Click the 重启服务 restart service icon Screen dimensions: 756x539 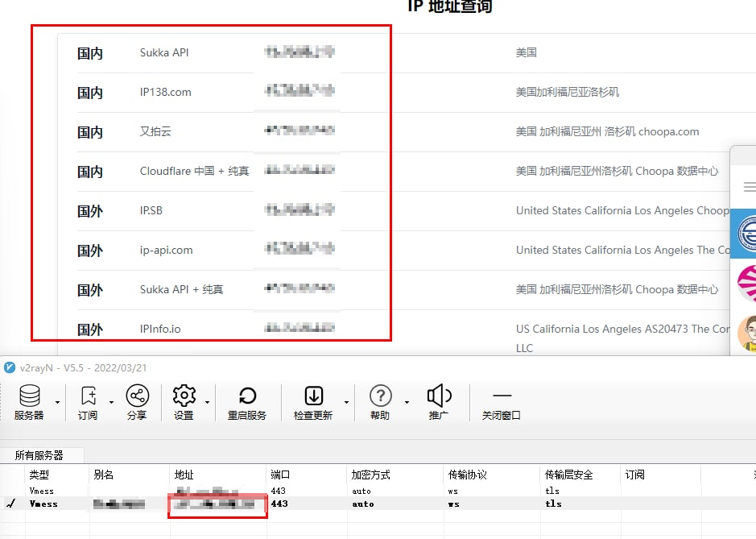coord(248,396)
